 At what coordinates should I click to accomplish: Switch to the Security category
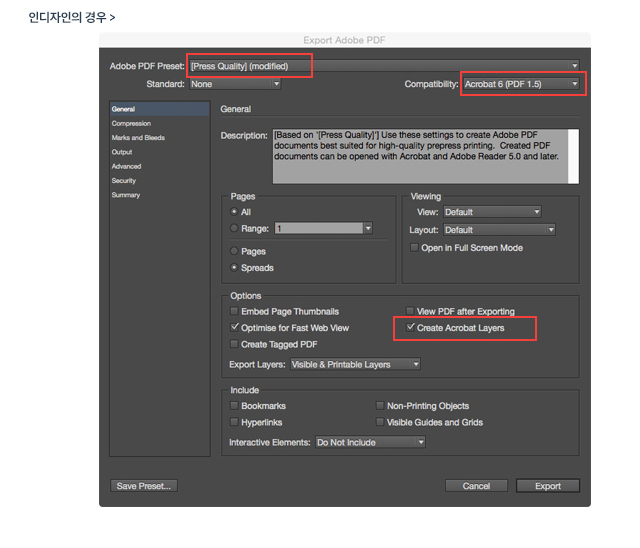pos(160,180)
